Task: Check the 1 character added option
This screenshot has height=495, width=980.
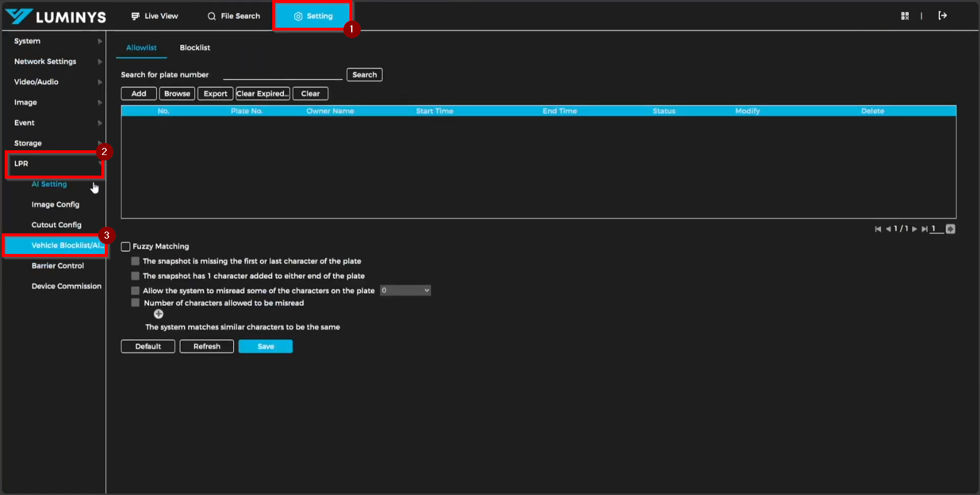Action: click(136, 276)
